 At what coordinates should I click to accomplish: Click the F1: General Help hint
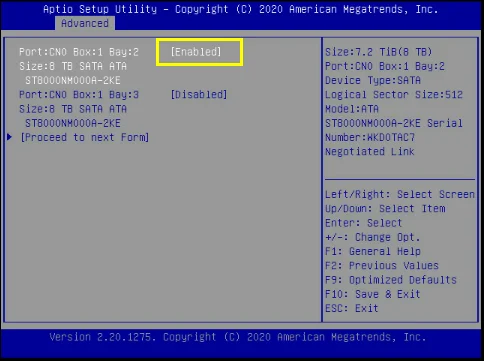[373, 251]
